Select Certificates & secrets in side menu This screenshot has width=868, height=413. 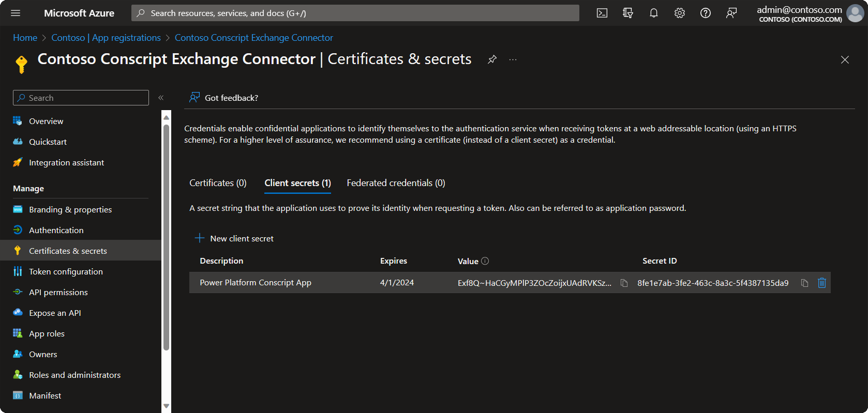81,251
